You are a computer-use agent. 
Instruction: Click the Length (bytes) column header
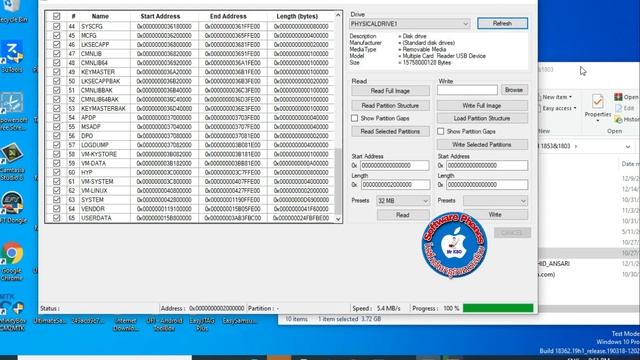297,16
